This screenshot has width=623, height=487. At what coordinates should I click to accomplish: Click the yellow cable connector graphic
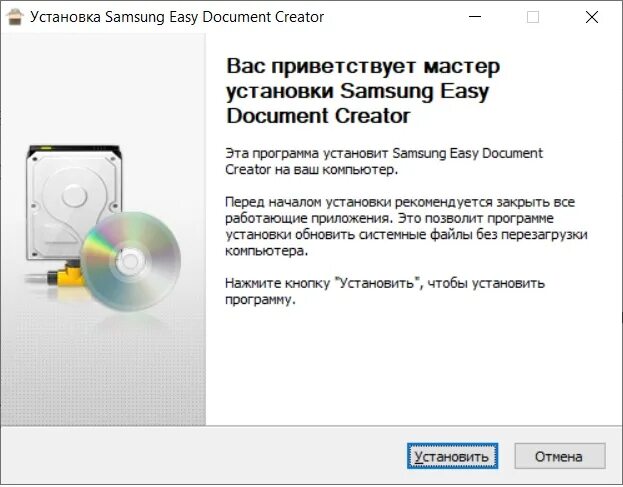point(66,276)
